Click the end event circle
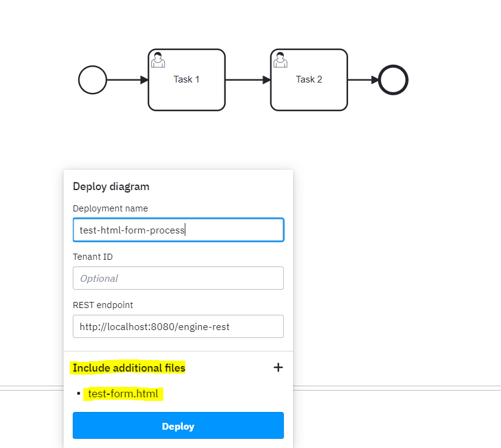Screen dimensions: 501x448 [x=393, y=80]
